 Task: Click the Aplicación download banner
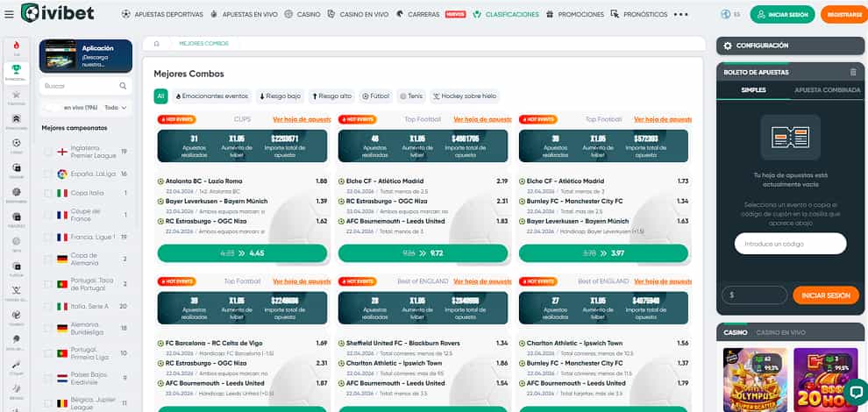pos(86,56)
